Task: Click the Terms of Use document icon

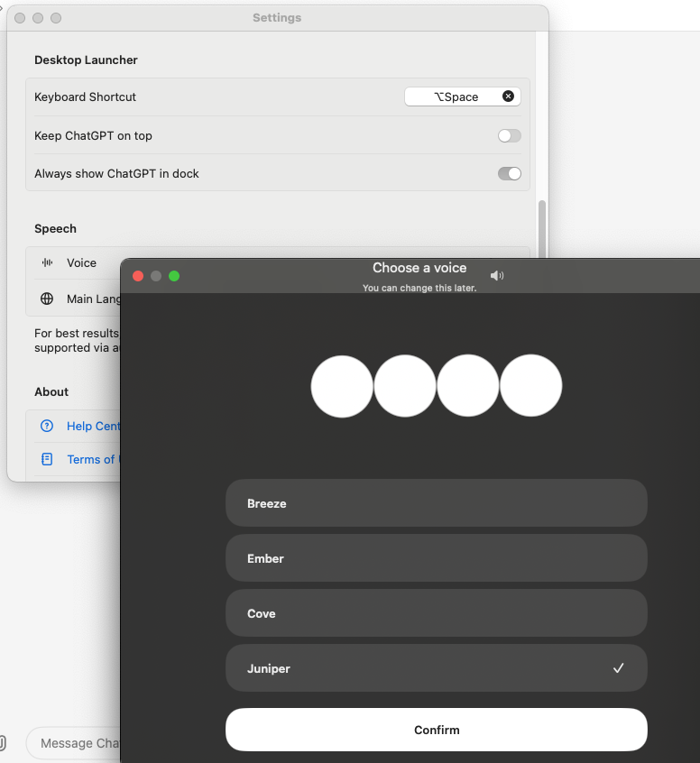Action: coord(47,459)
